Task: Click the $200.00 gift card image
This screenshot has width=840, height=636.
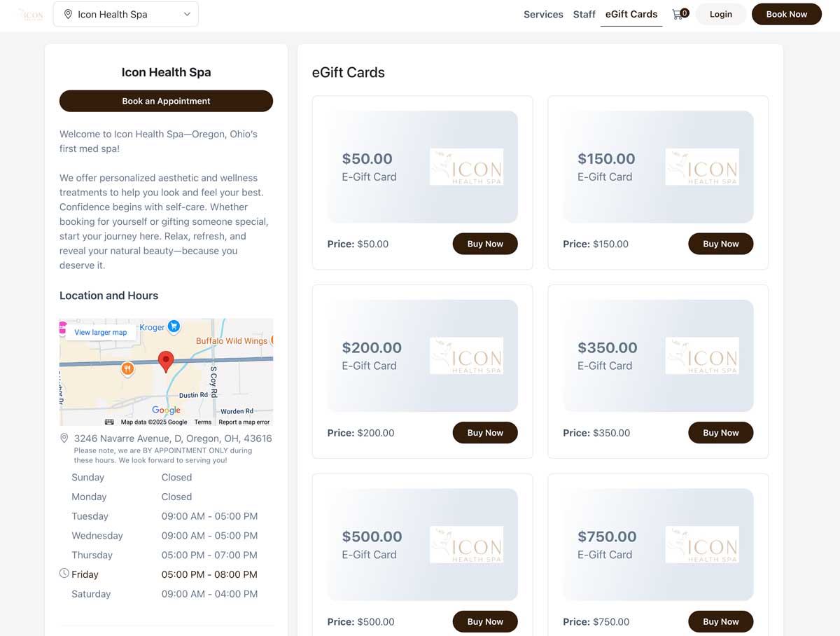Action: pos(423,356)
